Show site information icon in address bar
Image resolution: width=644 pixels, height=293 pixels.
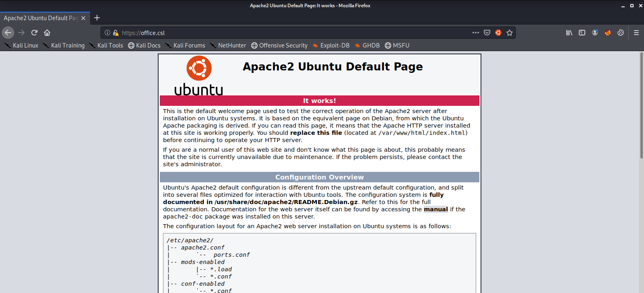107,33
